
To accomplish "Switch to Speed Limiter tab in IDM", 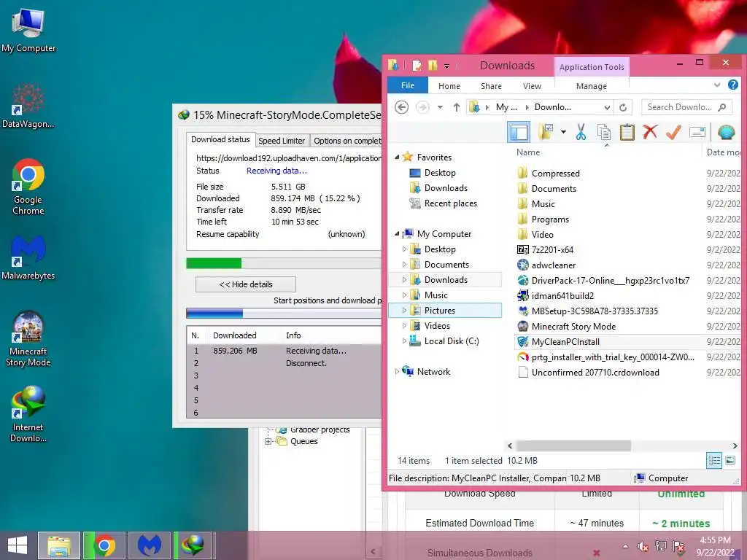I will click(x=282, y=141).
